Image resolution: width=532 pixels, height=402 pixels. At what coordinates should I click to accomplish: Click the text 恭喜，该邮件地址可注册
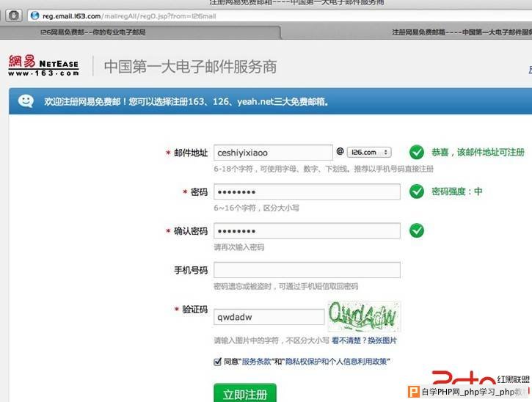pyautogui.click(x=478, y=153)
